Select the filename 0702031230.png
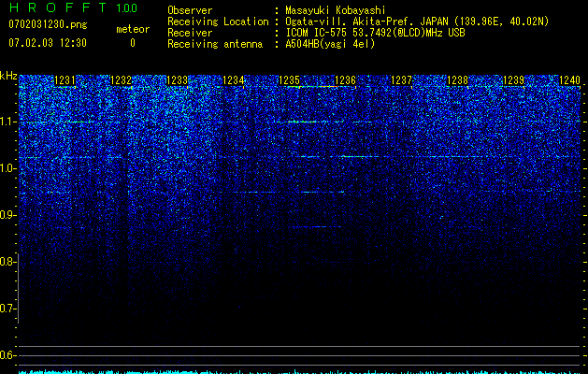This screenshot has height=374, width=588. tap(48, 24)
